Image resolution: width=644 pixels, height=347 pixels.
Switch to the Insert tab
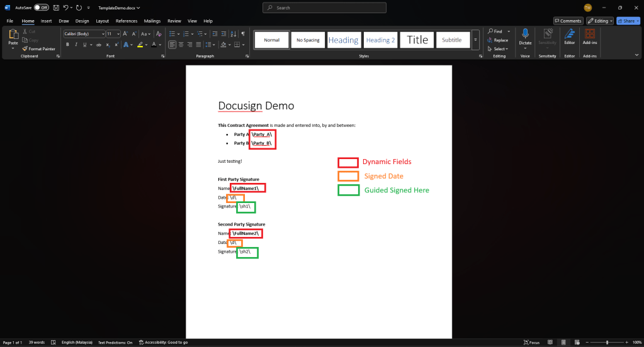[46, 21]
